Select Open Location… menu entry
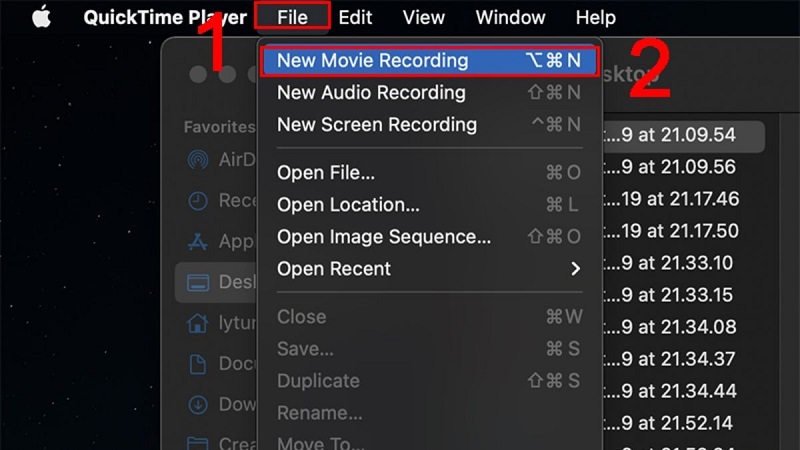800x450 pixels. click(x=348, y=204)
